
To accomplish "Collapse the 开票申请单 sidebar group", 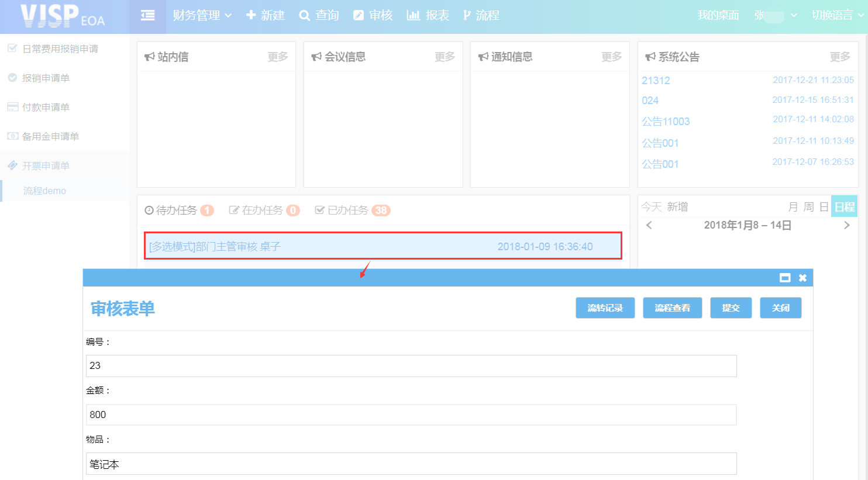I will 46,165.
